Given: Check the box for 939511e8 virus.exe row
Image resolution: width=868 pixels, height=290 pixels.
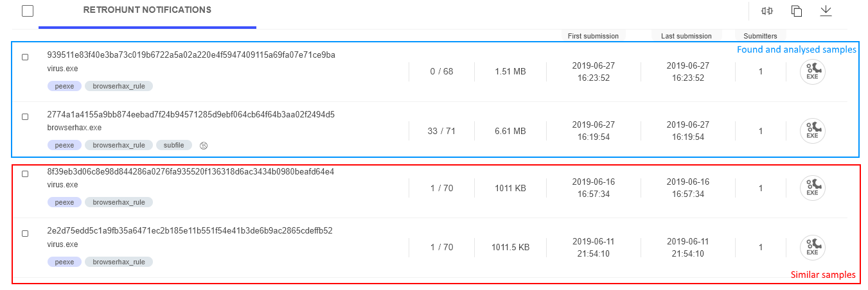Looking at the screenshot, I should click(x=25, y=57).
